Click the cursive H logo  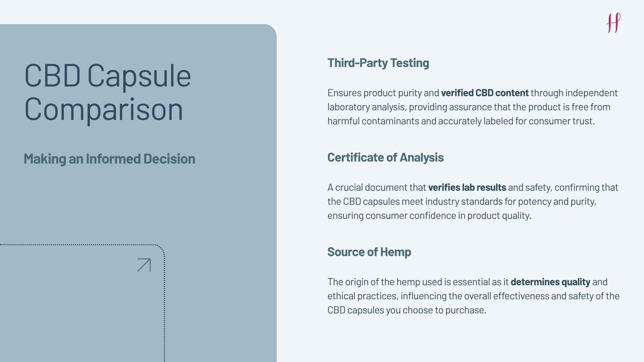pos(613,23)
